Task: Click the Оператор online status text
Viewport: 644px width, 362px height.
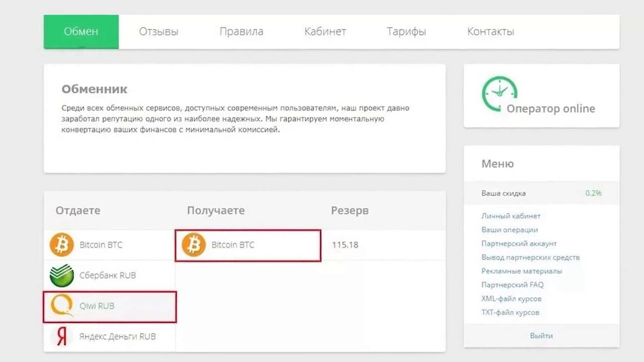Action: (x=550, y=109)
